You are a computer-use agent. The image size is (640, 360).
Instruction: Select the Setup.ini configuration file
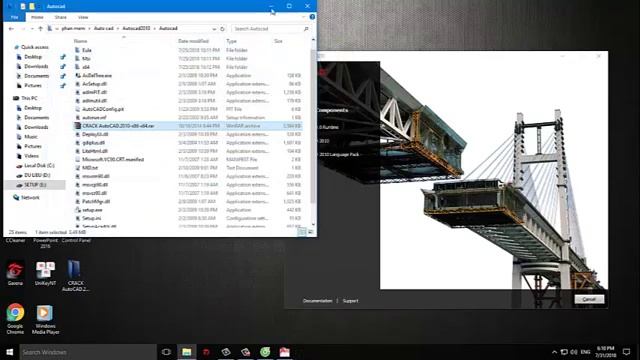pos(91,218)
